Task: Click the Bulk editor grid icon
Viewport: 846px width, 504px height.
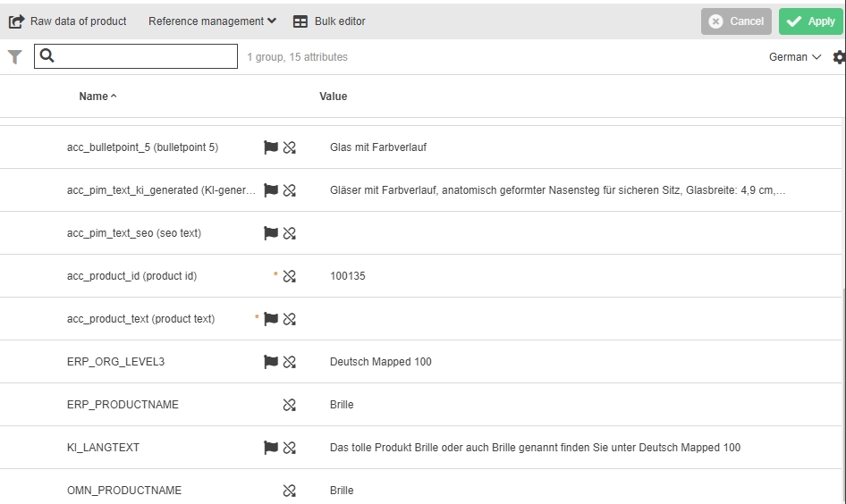Action: (300, 21)
